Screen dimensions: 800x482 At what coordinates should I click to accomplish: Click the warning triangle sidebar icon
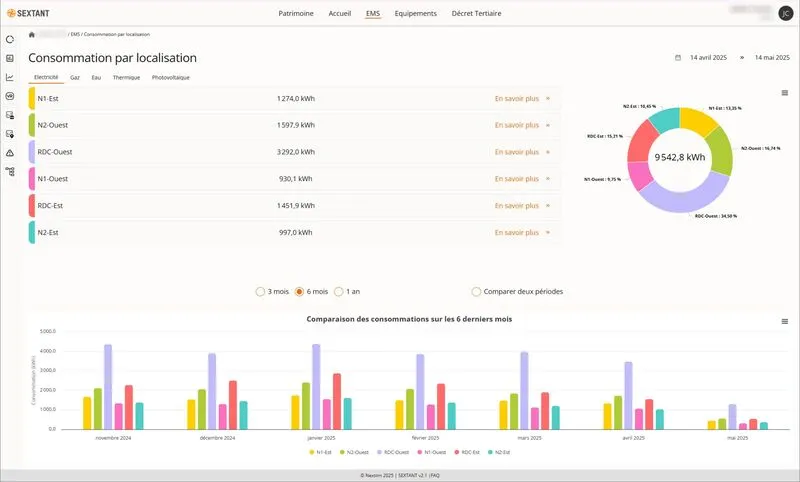point(10,153)
